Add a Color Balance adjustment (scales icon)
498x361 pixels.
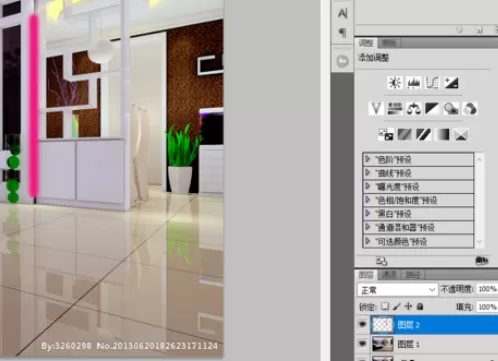tap(414, 109)
